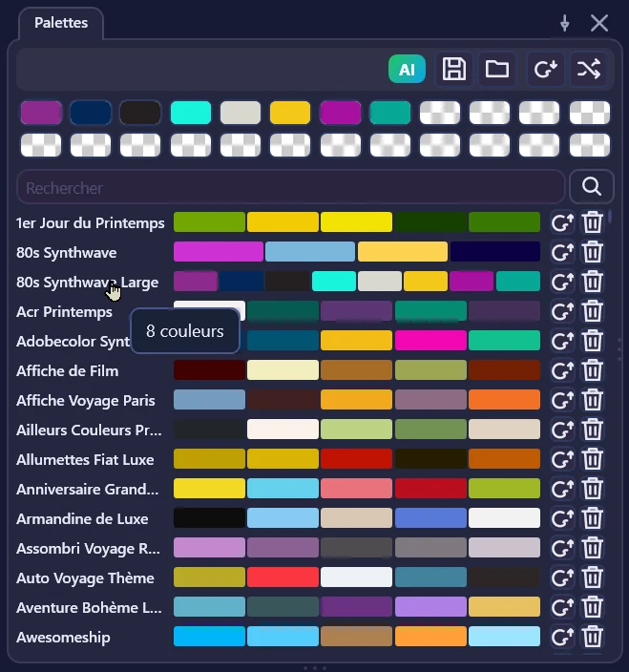629x672 pixels.
Task: Delete the 80s Synthwave Large palette
Action: 592,282
